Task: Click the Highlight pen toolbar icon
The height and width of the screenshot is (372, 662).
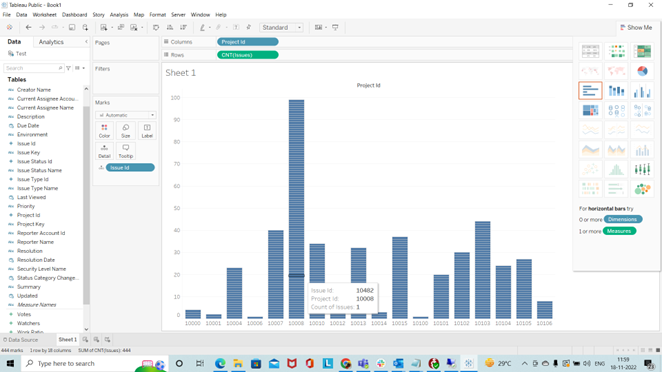Action: (x=202, y=27)
